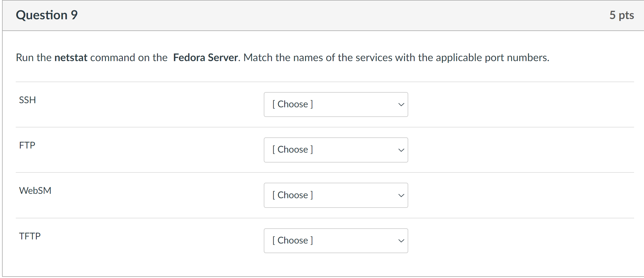Click the SSH service label
644x278 pixels.
click(x=27, y=100)
